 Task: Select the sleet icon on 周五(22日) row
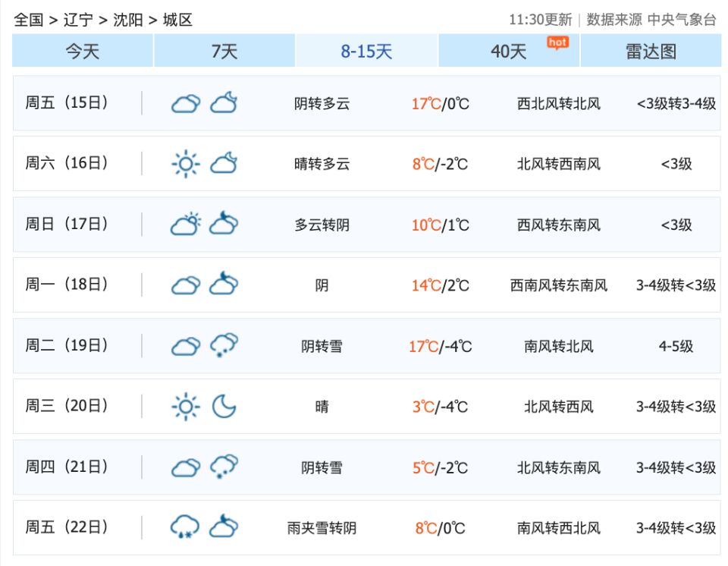coord(185,527)
